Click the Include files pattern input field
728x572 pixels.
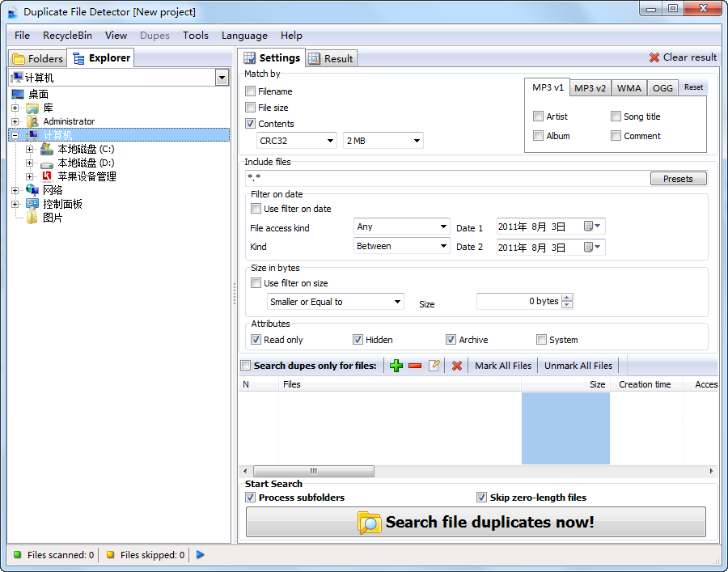(445, 179)
